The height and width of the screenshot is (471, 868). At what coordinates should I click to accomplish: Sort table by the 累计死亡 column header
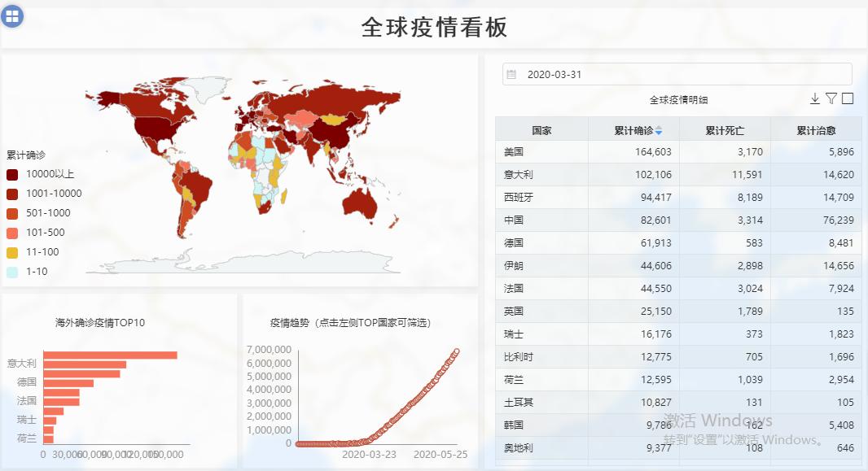724,129
